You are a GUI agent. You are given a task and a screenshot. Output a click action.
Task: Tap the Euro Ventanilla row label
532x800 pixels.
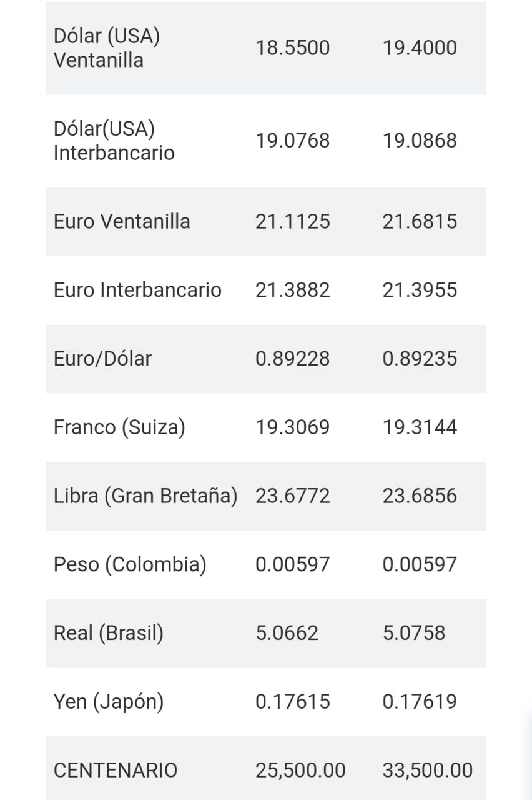122,222
